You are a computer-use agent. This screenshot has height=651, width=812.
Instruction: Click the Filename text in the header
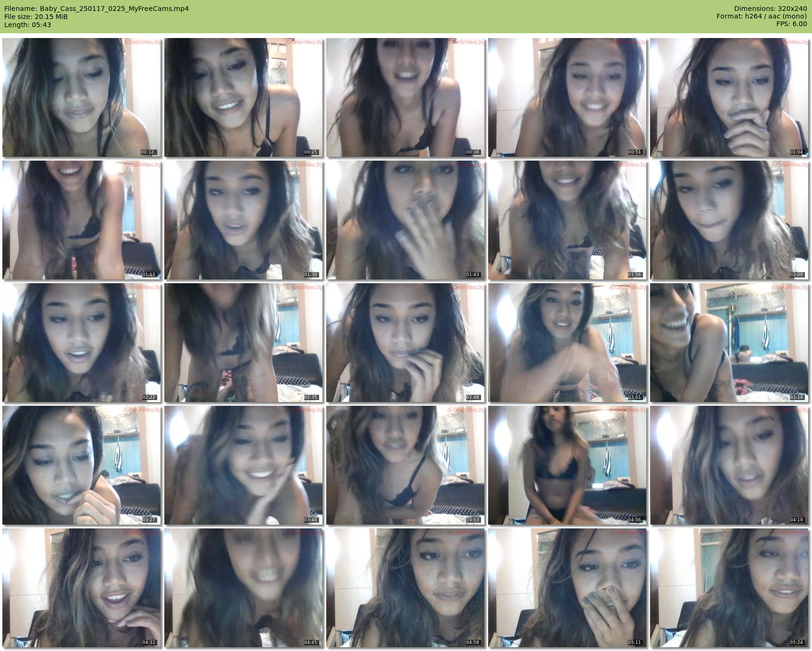tap(96, 9)
